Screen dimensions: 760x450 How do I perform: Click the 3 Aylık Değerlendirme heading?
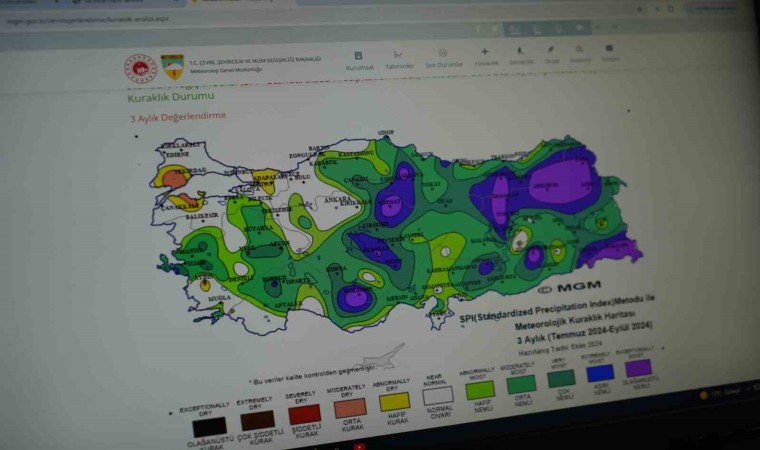tap(171, 116)
